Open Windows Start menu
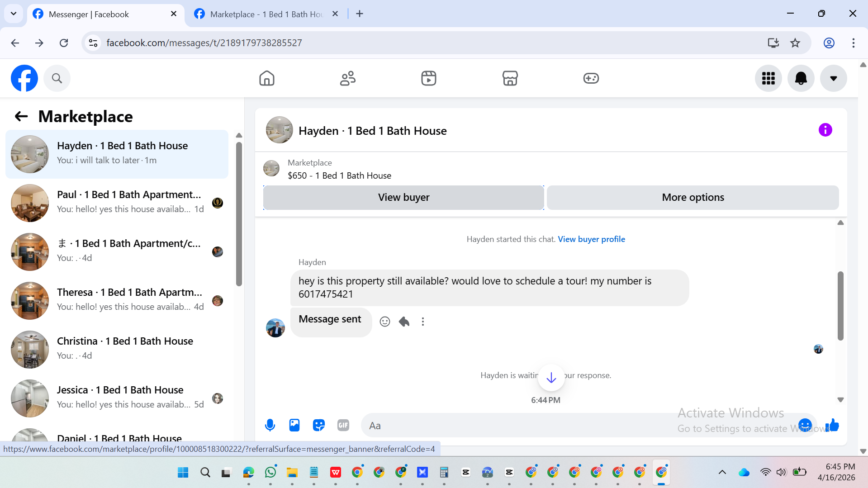Viewport: 868px width, 488px height. 183,473
